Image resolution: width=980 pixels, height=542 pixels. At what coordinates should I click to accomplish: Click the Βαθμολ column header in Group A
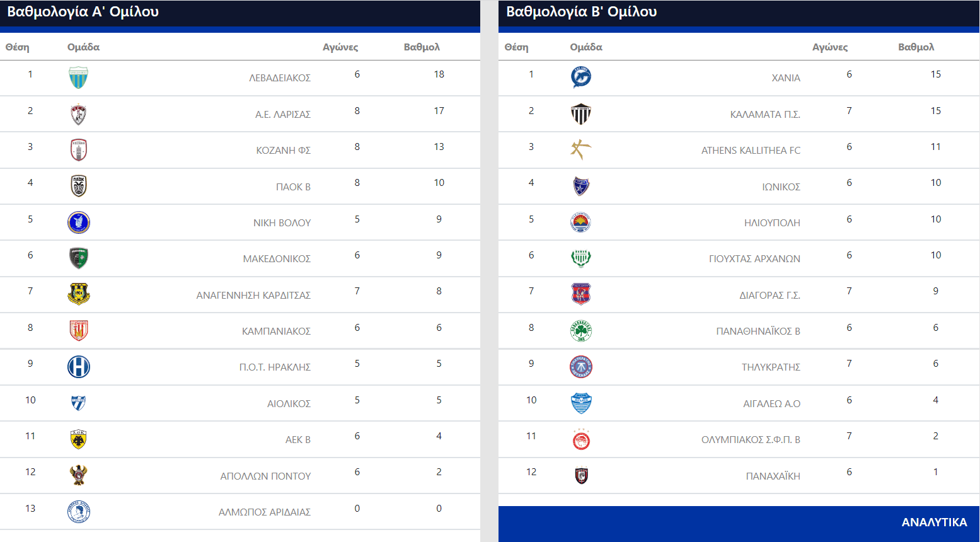point(422,47)
